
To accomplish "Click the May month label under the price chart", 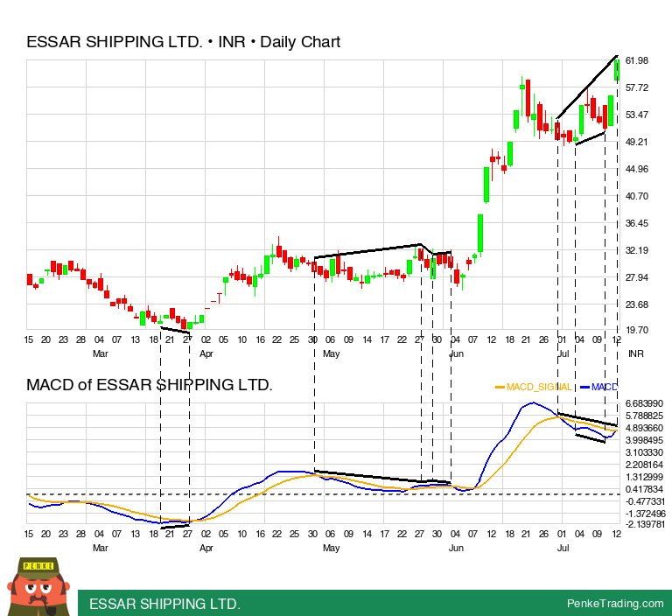I will pos(332,354).
